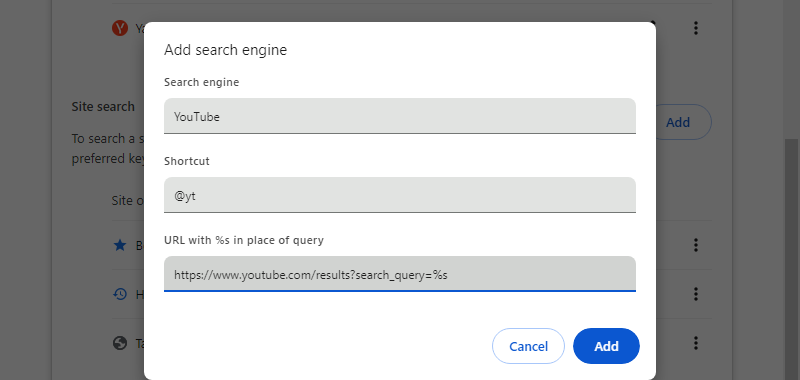Click the red Yandex logo icon

point(120,28)
